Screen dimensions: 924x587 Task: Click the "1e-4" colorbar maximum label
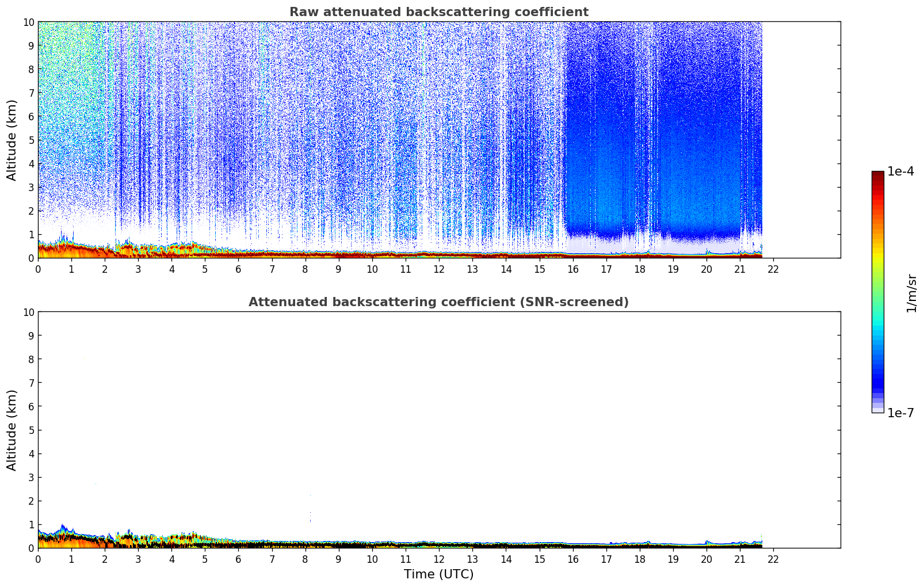pos(900,171)
